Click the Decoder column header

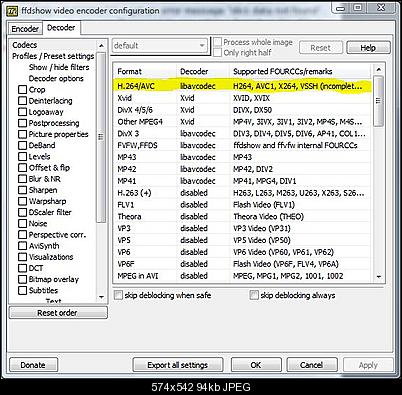(203, 71)
